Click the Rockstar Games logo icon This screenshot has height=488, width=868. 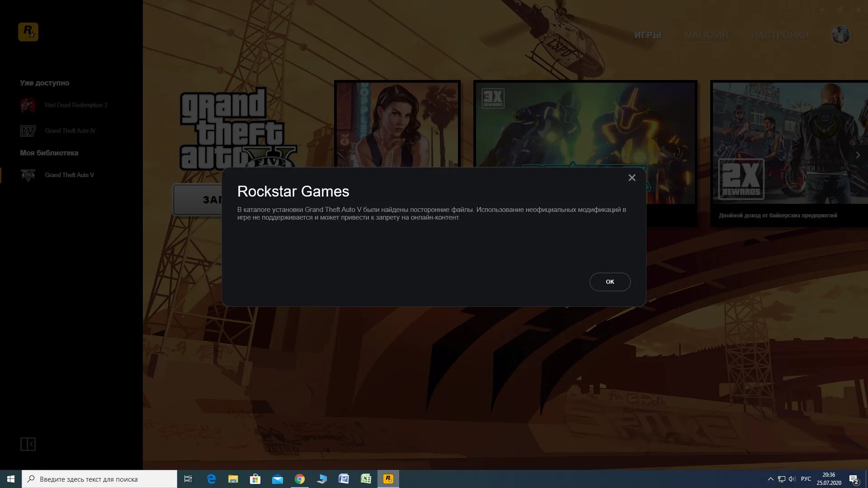[x=28, y=32]
